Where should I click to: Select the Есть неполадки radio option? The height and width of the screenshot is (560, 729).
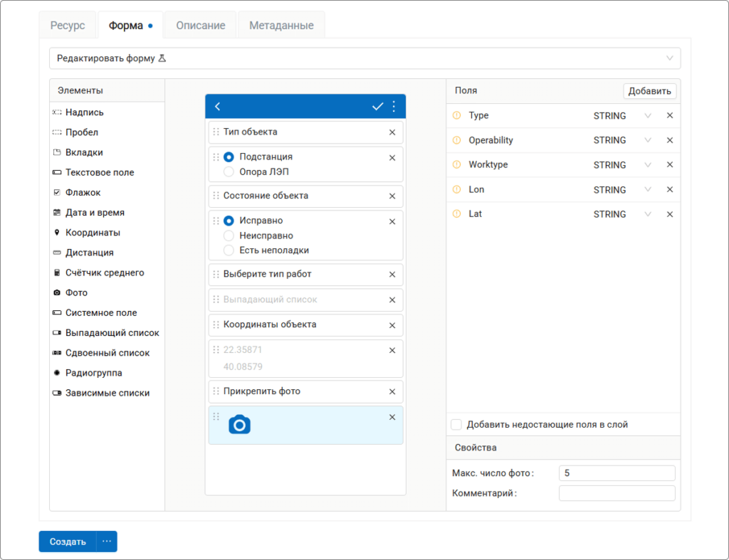click(x=229, y=250)
